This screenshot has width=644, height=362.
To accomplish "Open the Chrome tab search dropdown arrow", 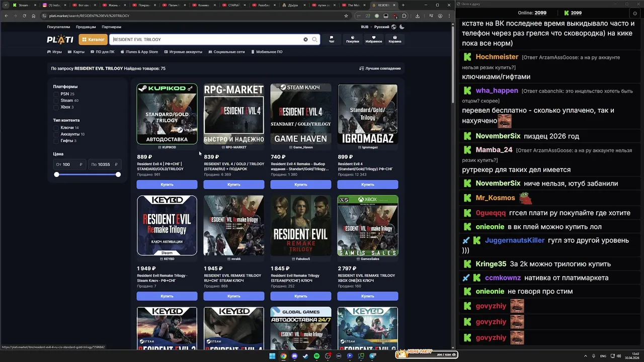I will pos(5,5).
